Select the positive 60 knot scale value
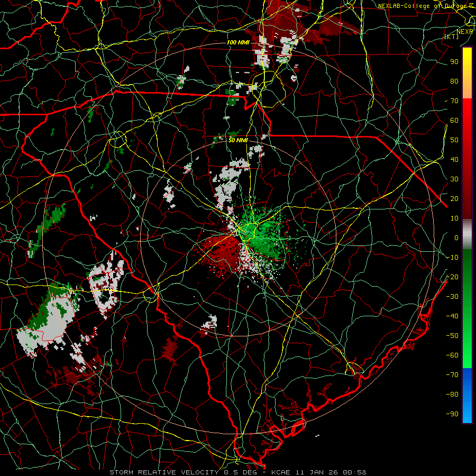The image size is (476, 476). coord(454,120)
